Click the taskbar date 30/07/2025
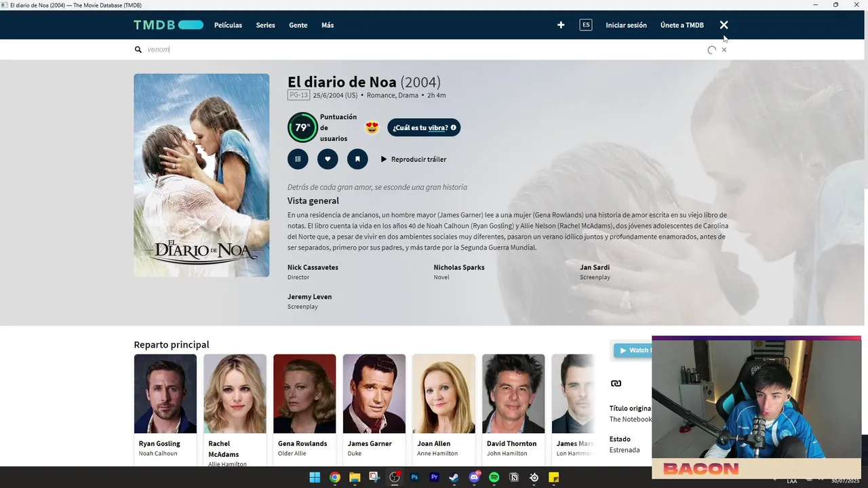The height and width of the screenshot is (488, 868). [x=845, y=481]
